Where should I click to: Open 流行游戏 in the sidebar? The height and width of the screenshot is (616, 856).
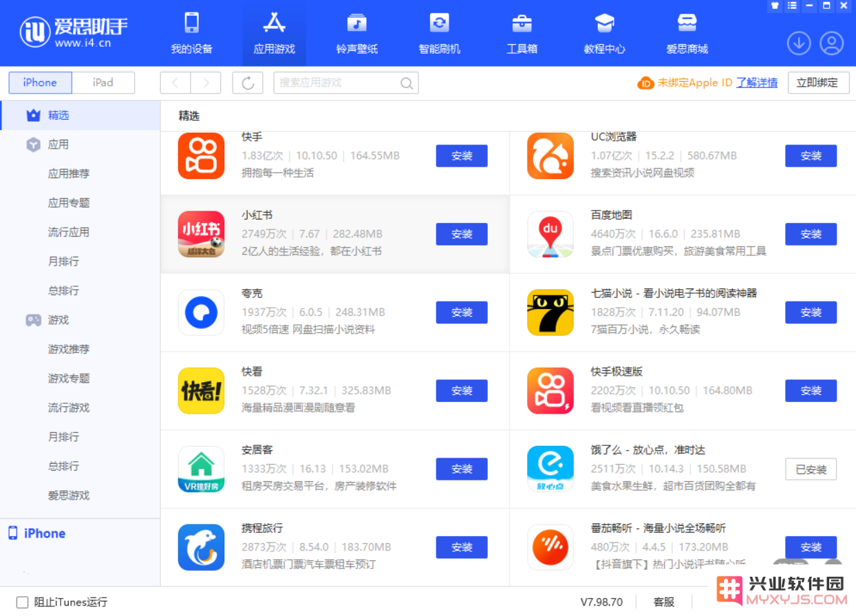coord(69,407)
